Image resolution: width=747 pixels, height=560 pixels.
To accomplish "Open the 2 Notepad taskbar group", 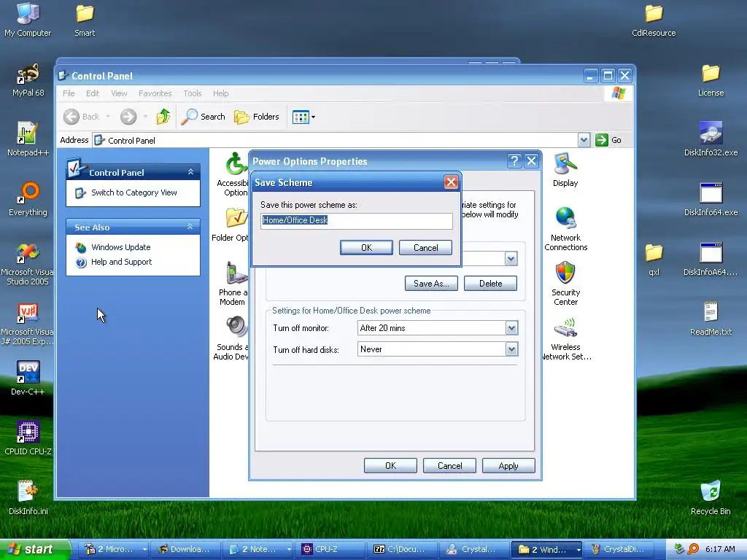I will 258,550.
